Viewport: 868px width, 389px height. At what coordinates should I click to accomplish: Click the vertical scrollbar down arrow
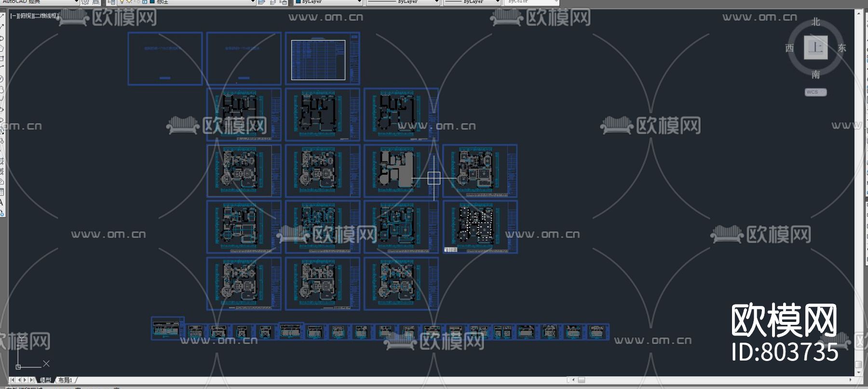pos(858,372)
